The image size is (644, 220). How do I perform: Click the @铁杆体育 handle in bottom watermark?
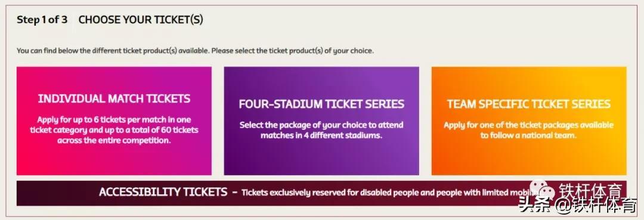coord(595,205)
